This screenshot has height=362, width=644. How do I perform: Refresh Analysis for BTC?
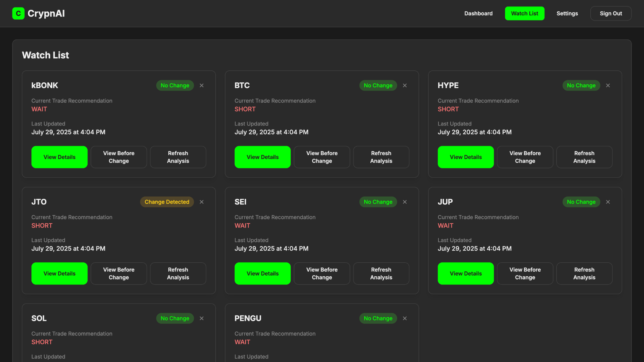tap(381, 157)
